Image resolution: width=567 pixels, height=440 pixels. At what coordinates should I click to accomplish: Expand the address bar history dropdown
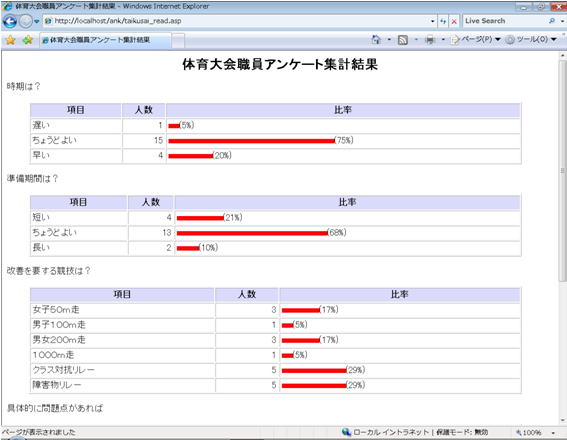[x=432, y=21]
